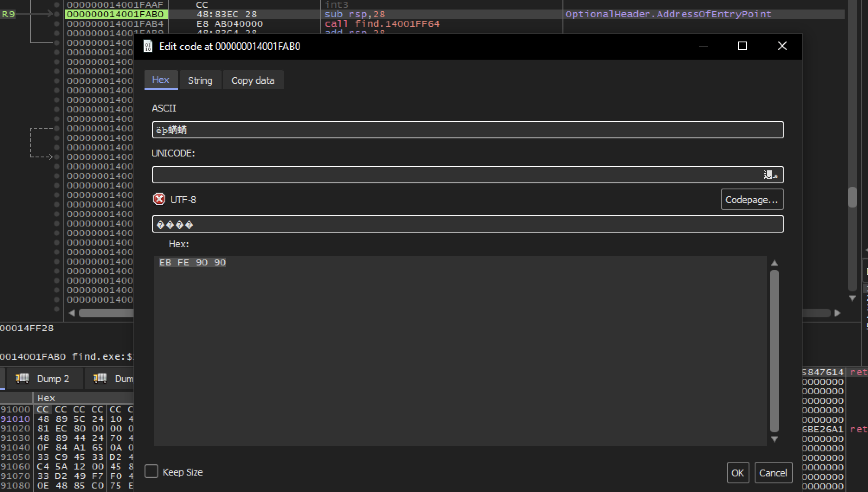
Task: Click into the ASCII input field
Action: (468, 130)
